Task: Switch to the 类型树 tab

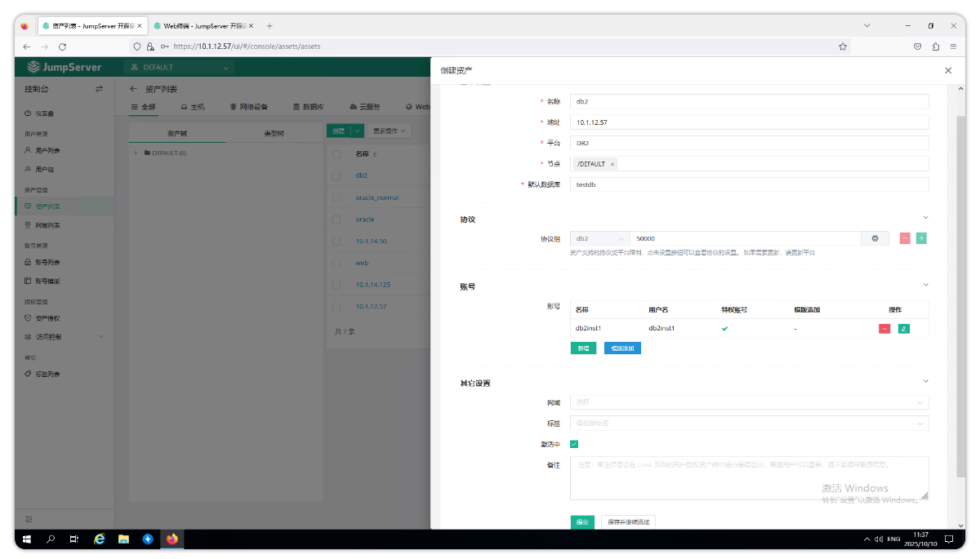Action: 274,133
